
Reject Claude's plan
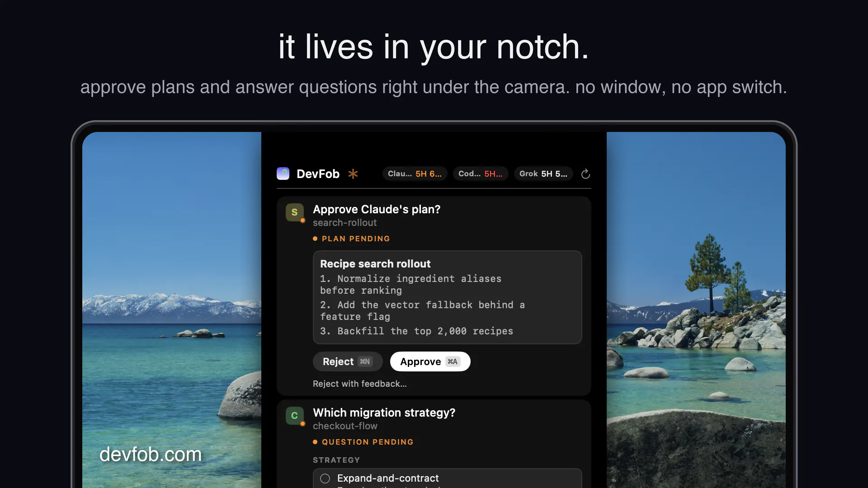[x=347, y=361]
